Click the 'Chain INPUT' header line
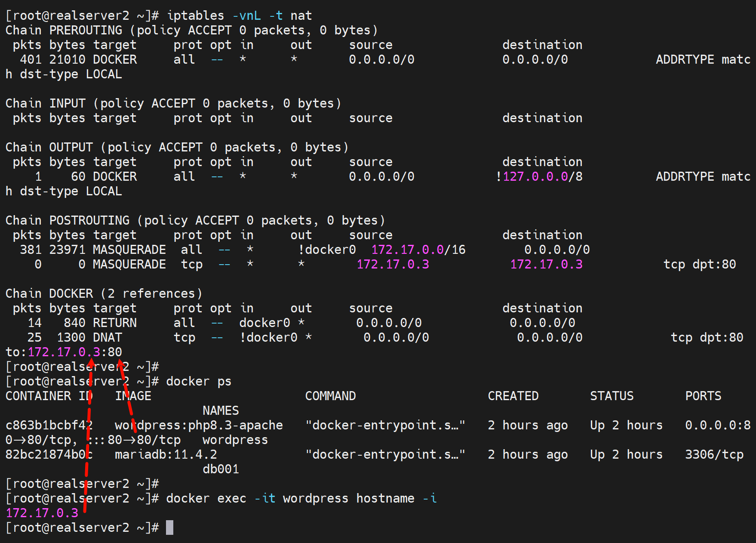This screenshot has width=756, height=543. 173,104
